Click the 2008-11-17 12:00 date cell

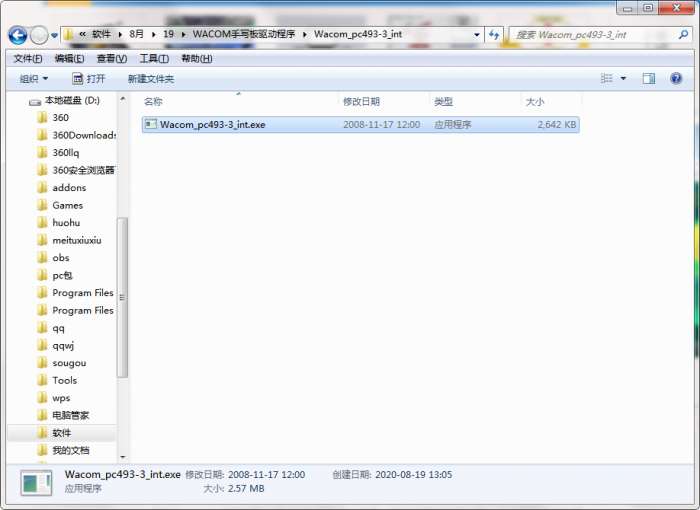pos(381,125)
